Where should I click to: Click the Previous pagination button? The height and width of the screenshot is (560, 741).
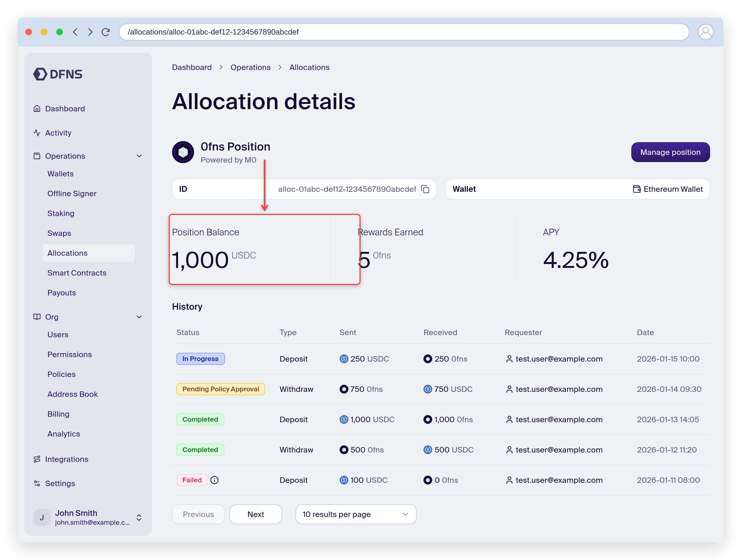(198, 514)
